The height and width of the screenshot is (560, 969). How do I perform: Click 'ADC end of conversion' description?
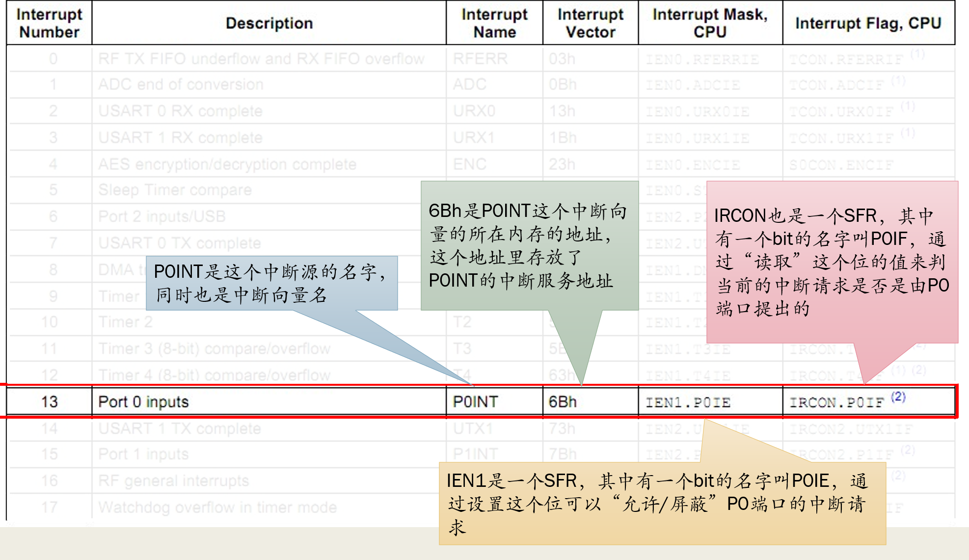181,84
